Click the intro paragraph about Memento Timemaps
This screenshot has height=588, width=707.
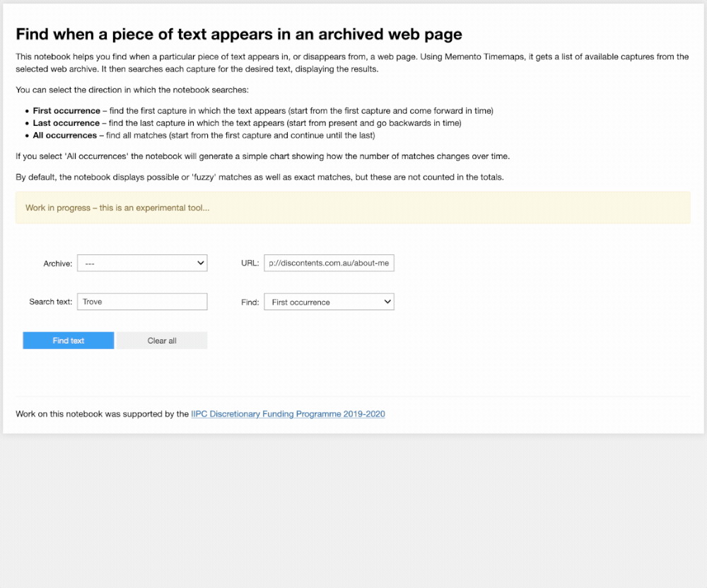coord(352,63)
